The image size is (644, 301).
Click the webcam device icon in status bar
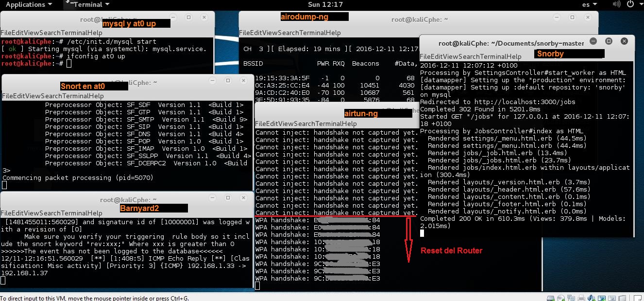pos(602,297)
